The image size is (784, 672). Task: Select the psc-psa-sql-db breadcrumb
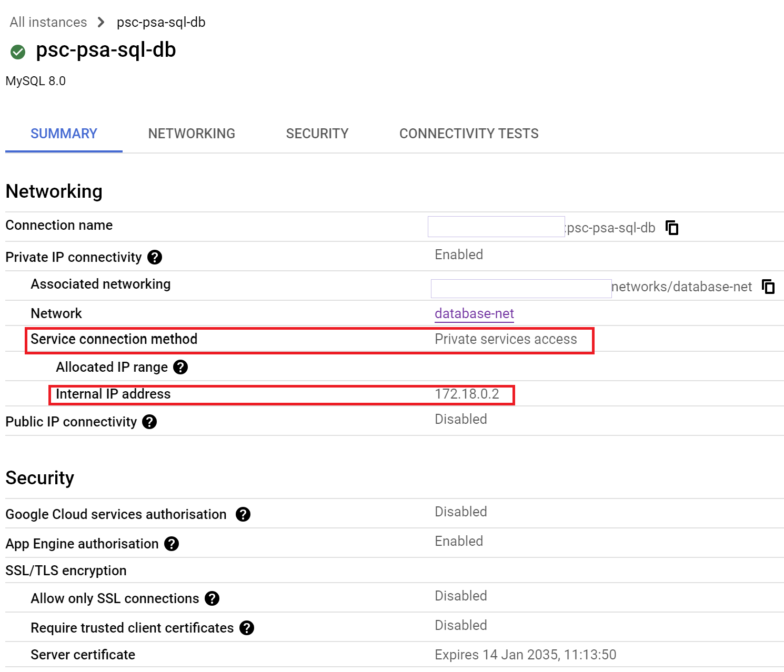[160, 22]
